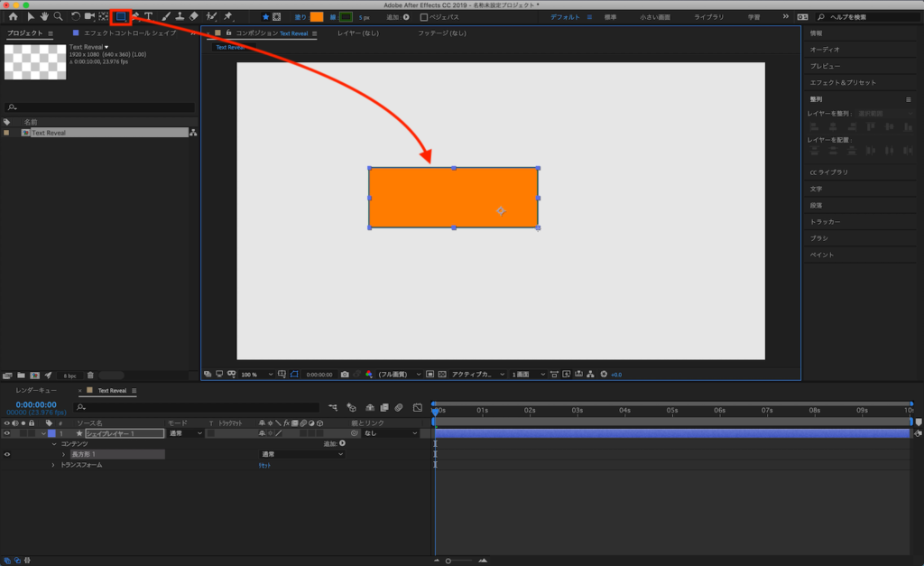This screenshot has width=924, height=566.
Task: Select the Brush tool
Action: (x=166, y=16)
